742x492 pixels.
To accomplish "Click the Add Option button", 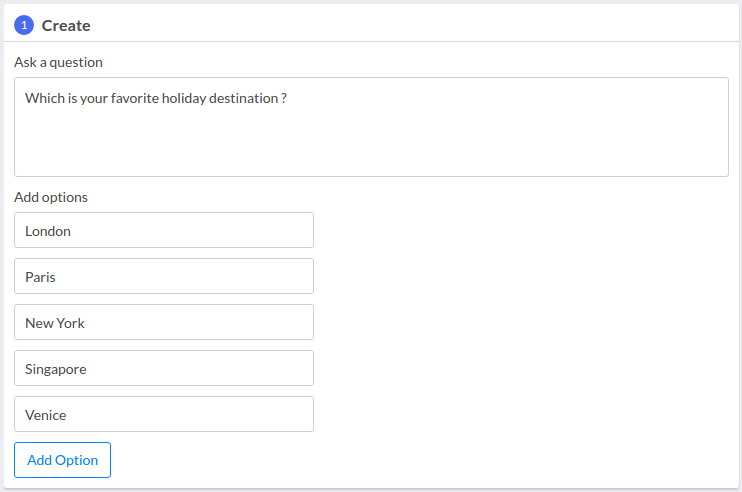I will (x=62, y=460).
